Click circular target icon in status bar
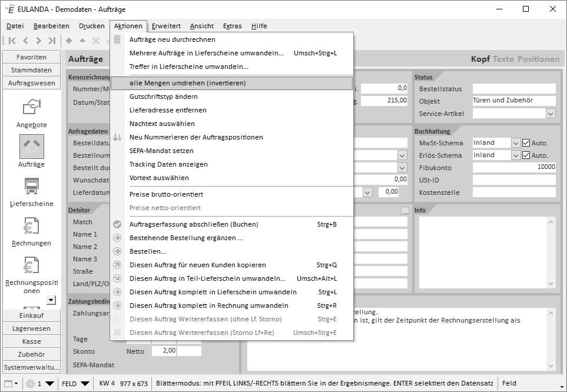 31,384
